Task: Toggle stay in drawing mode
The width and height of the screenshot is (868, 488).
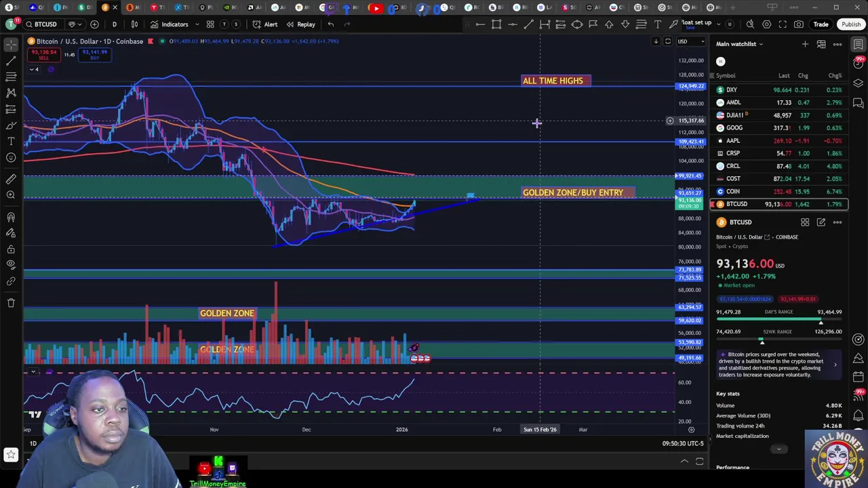Action: (x=11, y=233)
